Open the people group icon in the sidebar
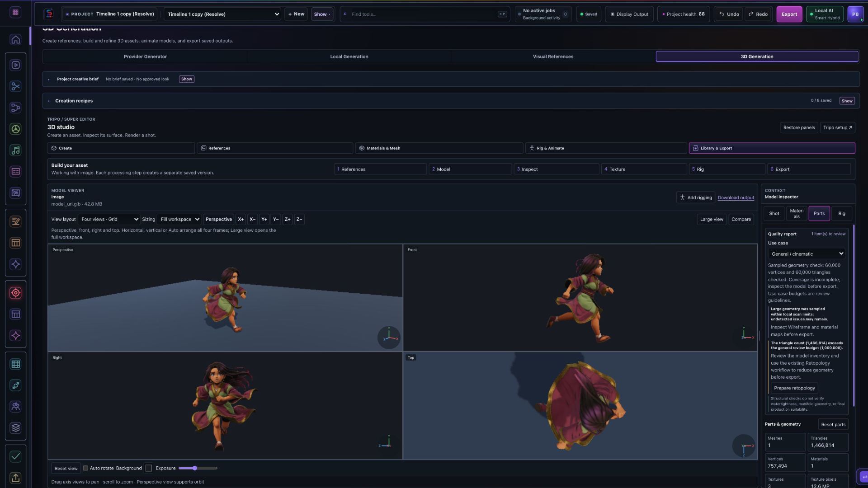This screenshot has width=868, height=488. (15, 407)
